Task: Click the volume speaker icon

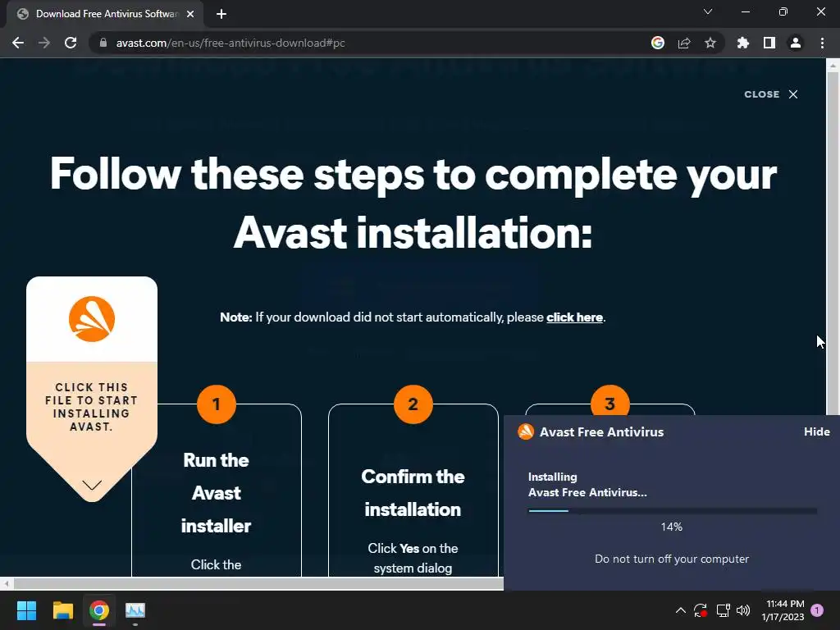Action: [743, 610]
